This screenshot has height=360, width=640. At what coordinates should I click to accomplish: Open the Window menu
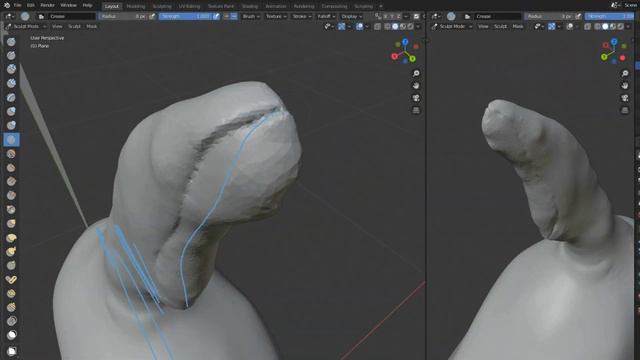point(69,5)
